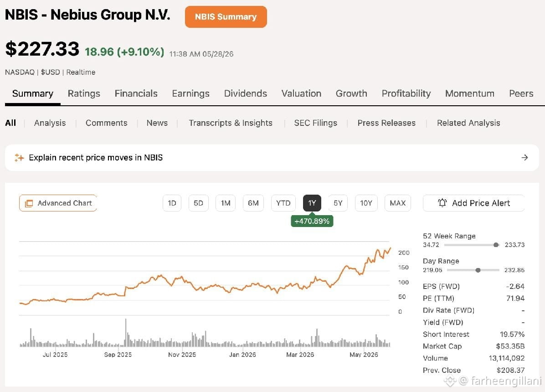Image resolution: width=545 pixels, height=392 pixels.
Task: Show Transcripts & Insights content
Action: tap(231, 123)
